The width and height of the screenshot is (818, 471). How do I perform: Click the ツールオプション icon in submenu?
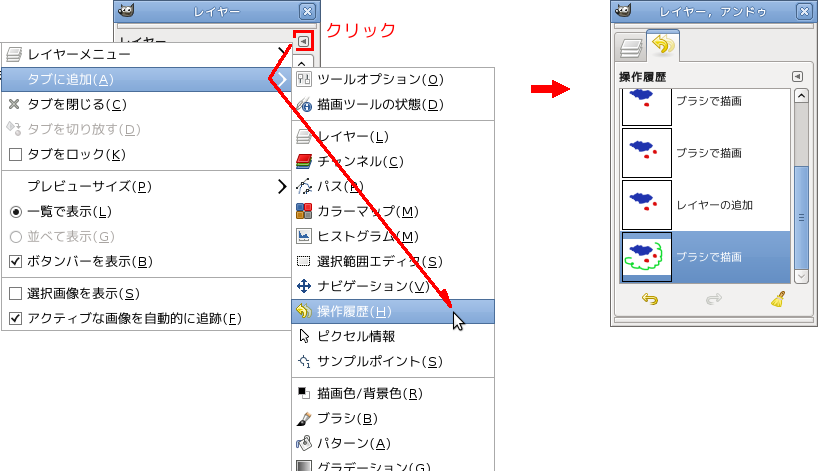click(304, 79)
